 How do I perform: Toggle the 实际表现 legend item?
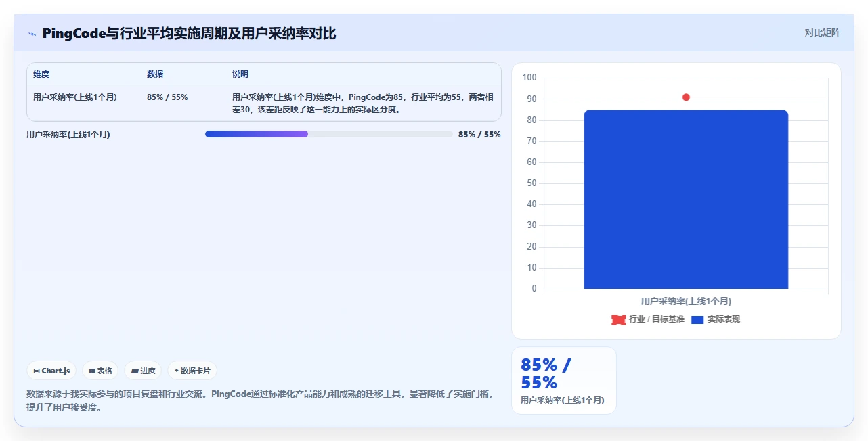pyautogui.click(x=716, y=319)
